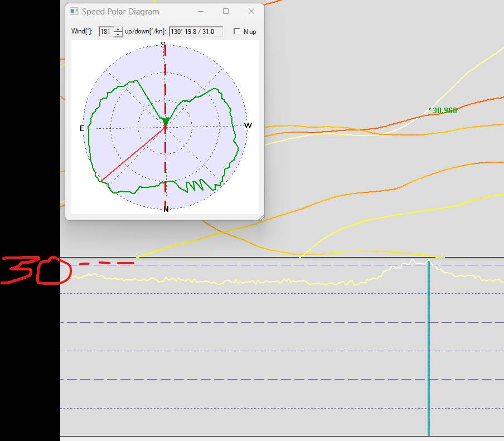Click the Speed Polar Diagram title bar text
Viewport: 504px width, 441px height.
coord(120,11)
